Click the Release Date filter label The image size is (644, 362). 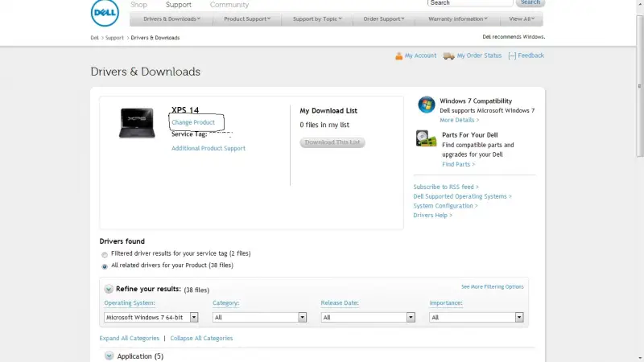pyautogui.click(x=340, y=303)
